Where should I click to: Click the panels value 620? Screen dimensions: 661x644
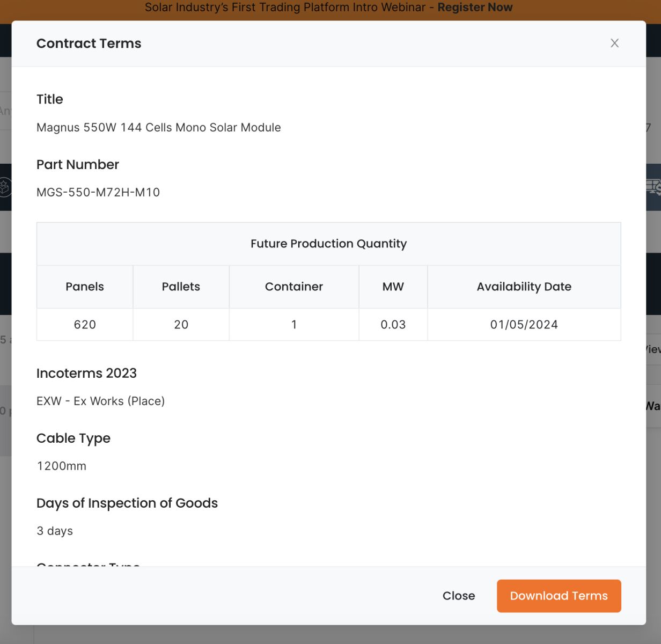85,325
